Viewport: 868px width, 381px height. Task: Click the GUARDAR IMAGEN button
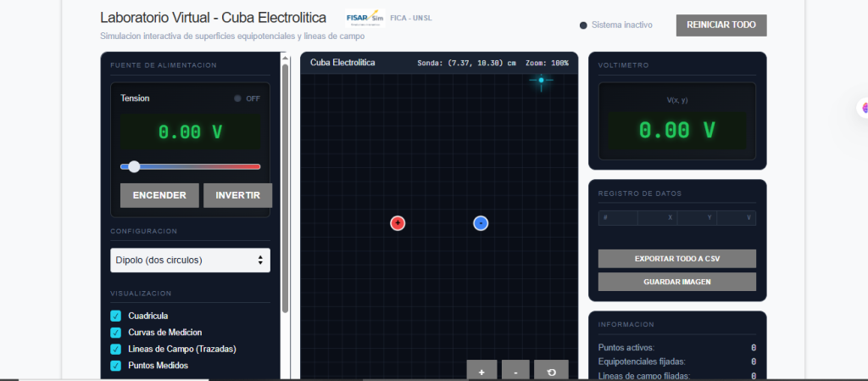pyautogui.click(x=676, y=281)
